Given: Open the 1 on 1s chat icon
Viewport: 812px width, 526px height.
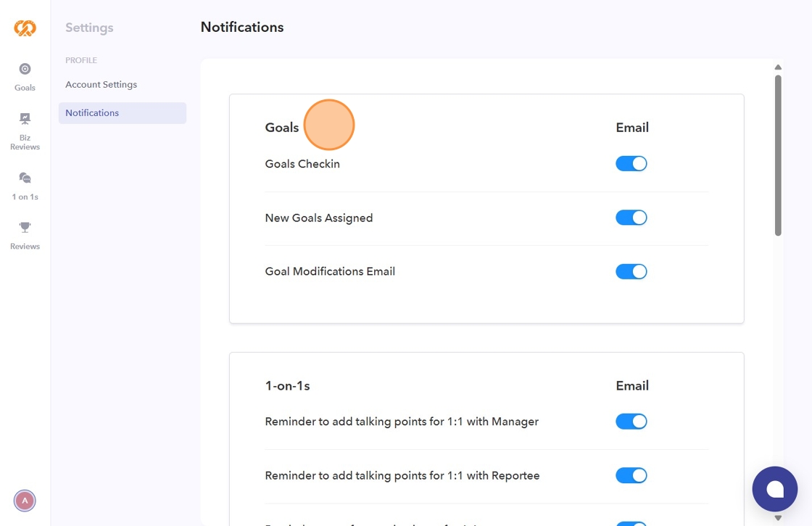Looking at the screenshot, I should [25, 178].
